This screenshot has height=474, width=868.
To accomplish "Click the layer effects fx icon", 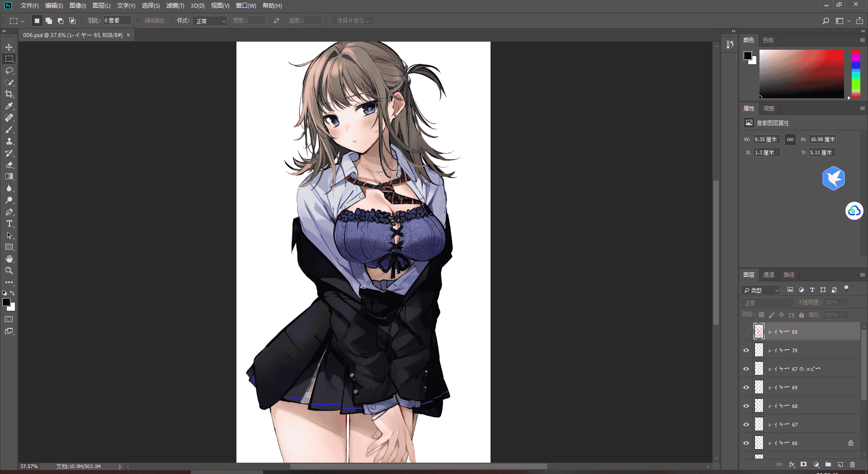I will [x=792, y=465].
